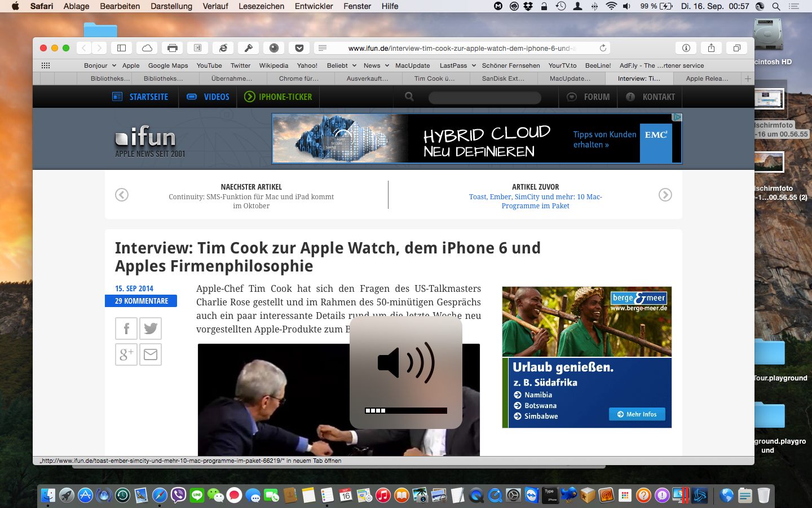
Task: Reload the page with the refresh icon
Action: (603, 48)
